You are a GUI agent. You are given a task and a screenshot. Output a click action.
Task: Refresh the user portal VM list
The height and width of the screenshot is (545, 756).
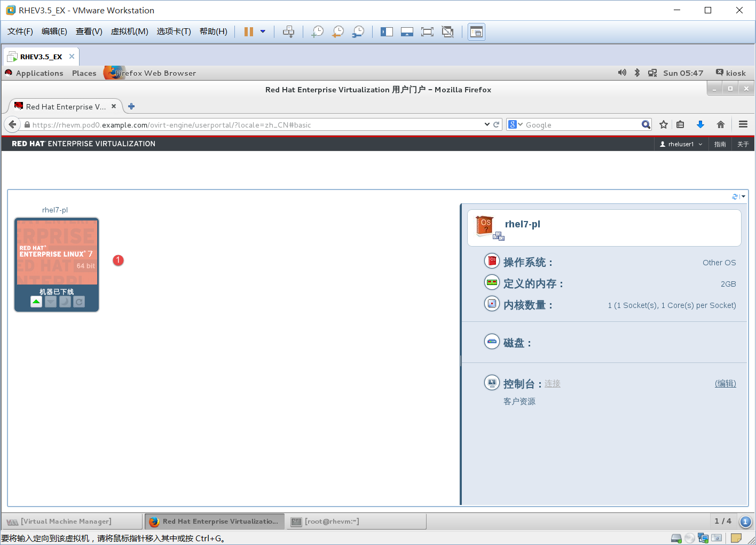[x=735, y=196]
